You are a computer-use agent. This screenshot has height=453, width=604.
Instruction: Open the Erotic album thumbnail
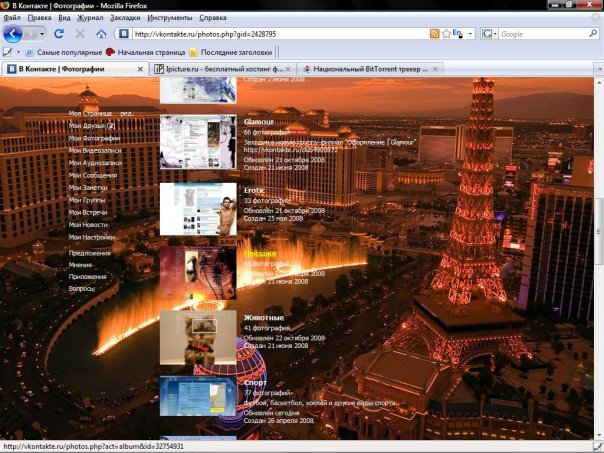[x=198, y=209]
